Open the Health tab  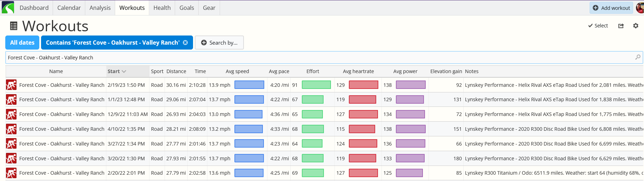click(x=162, y=8)
